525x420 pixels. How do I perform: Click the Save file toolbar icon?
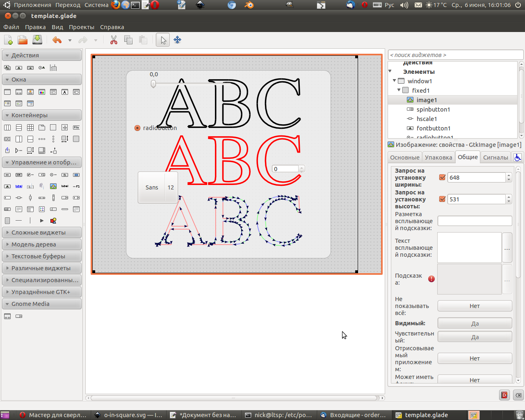coord(37,40)
